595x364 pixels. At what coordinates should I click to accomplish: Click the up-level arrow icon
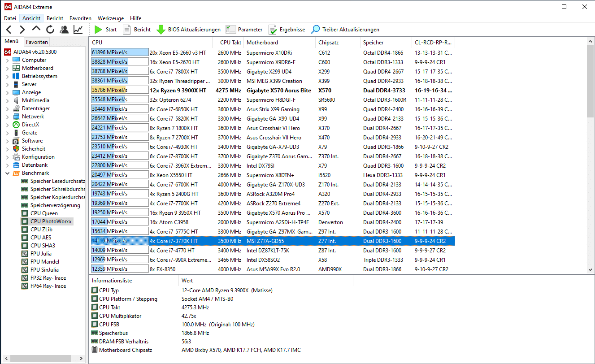pos(36,30)
